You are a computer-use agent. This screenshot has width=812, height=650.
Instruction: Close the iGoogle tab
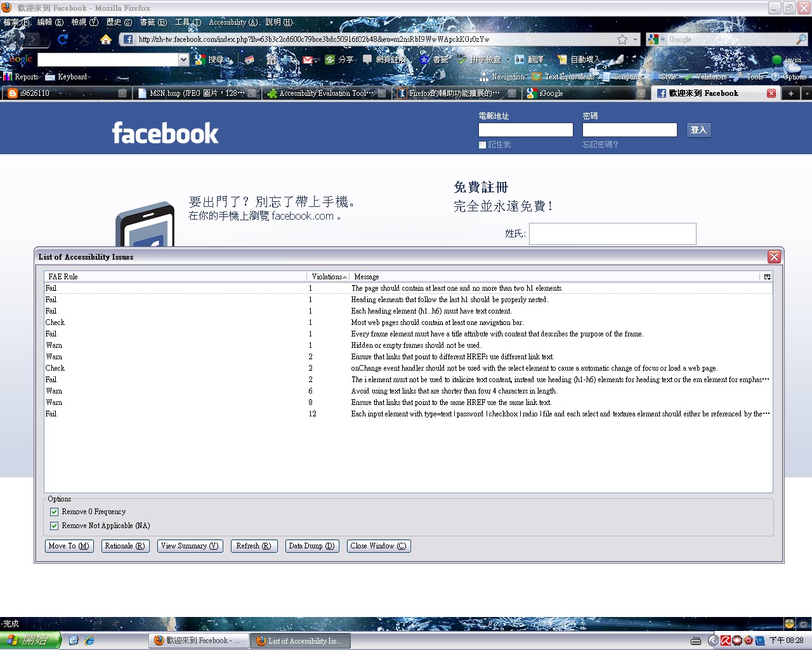point(641,93)
